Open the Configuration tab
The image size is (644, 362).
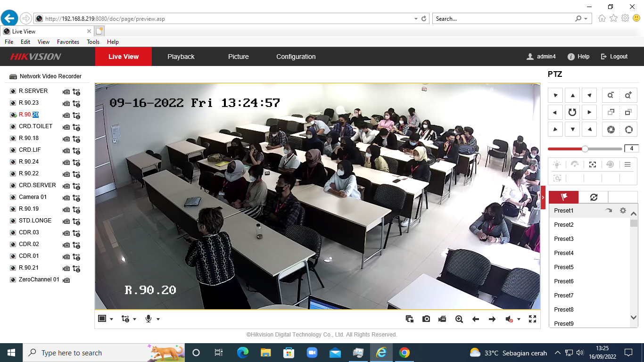(296, 57)
